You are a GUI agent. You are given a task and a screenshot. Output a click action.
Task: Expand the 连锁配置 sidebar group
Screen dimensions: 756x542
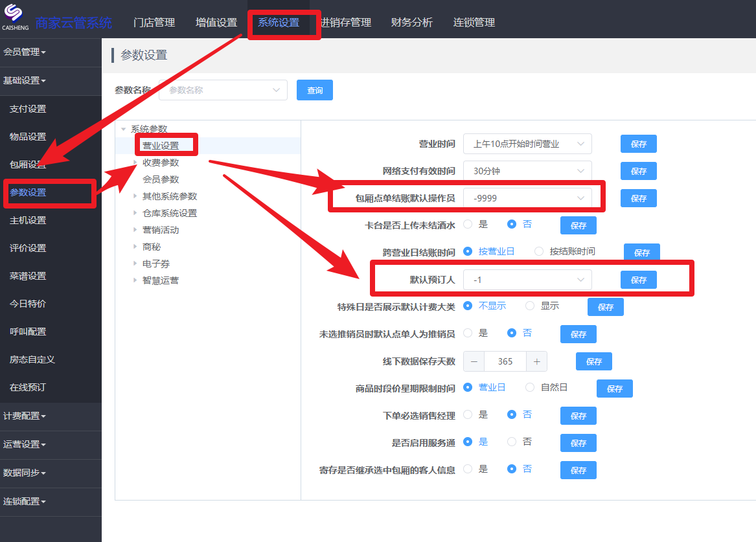[24, 501]
